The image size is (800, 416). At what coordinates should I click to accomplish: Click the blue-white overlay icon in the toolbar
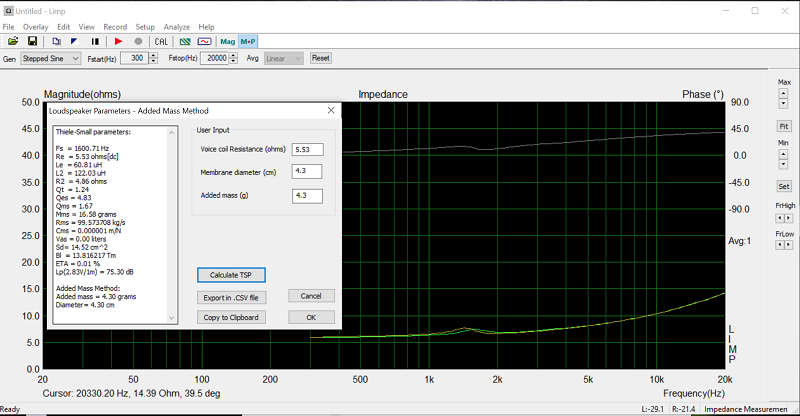pyautogui.click(x=74, y=41)
